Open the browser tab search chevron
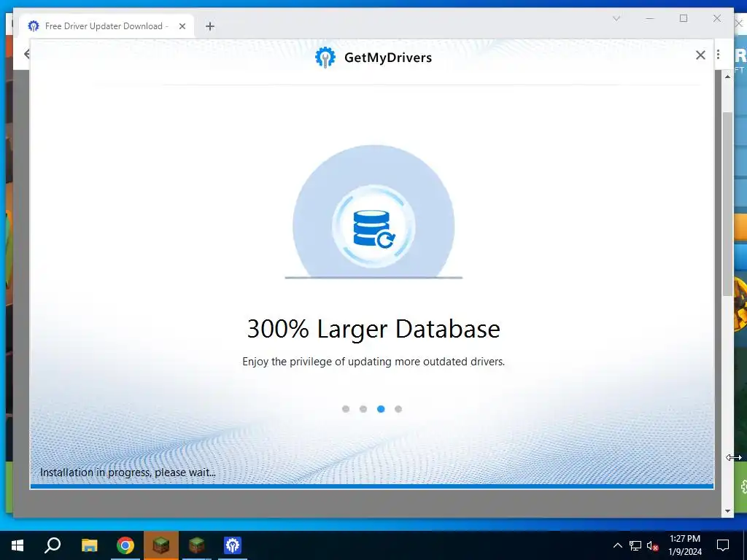The width and height of the screenshot is (747, 560). pyautogui.click(x=616, y=18)
